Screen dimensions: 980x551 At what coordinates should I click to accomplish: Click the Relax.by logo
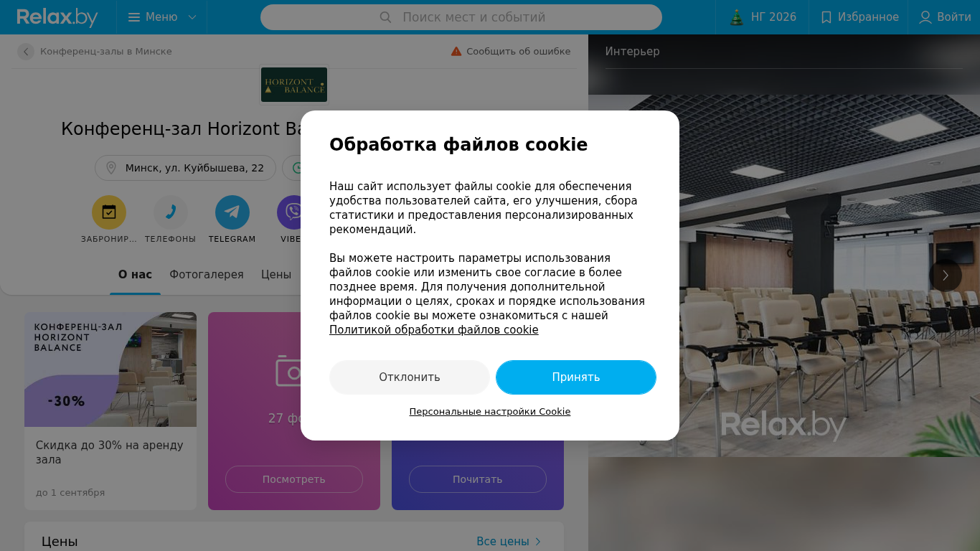pos(57,17)
